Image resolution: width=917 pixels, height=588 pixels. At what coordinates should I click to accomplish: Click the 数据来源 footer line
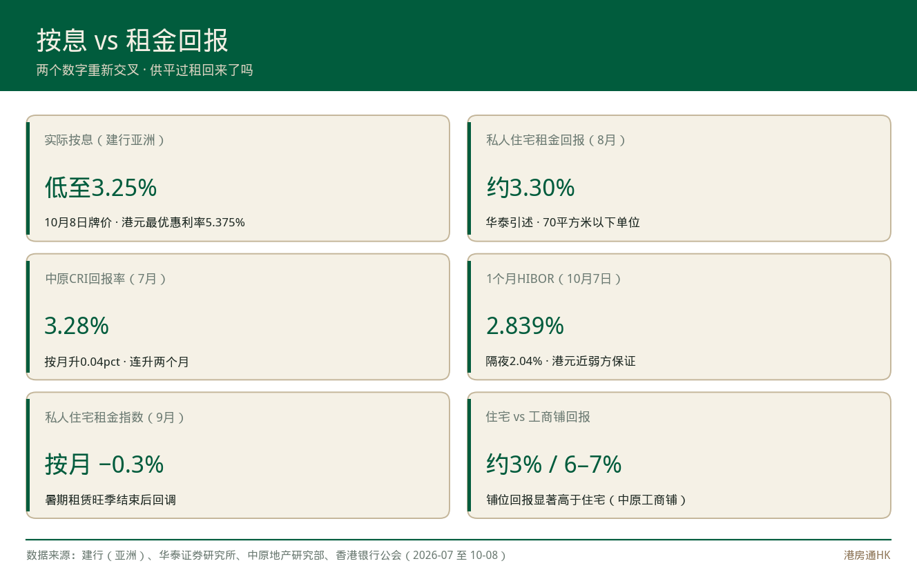pos(267,555)
